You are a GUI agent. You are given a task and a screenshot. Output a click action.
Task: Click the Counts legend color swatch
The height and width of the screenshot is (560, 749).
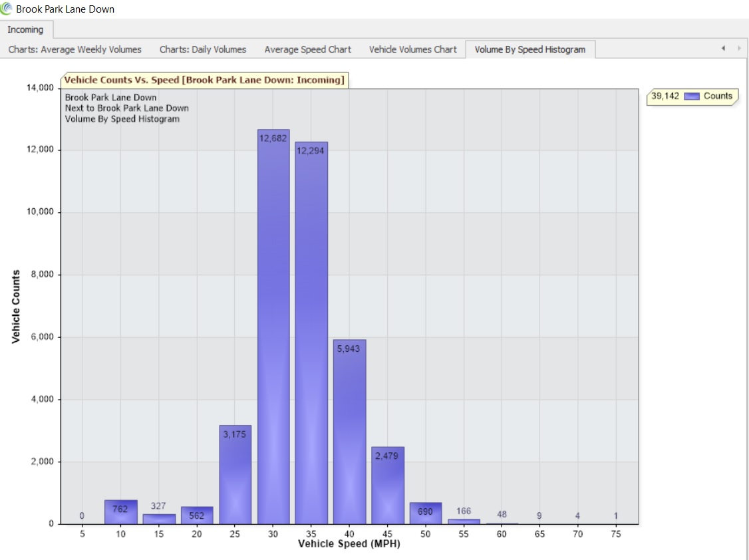click(691, 96)
